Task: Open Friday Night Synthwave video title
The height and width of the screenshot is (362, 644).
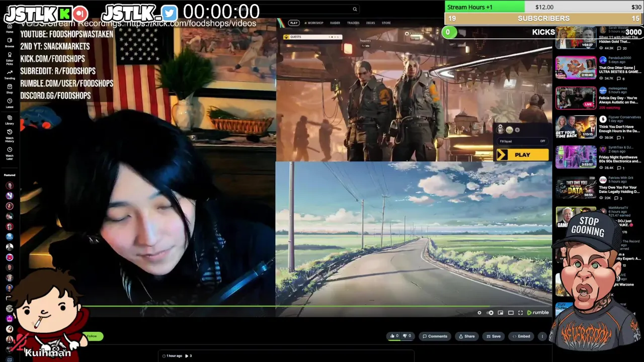Action: (x=620, y=159)
